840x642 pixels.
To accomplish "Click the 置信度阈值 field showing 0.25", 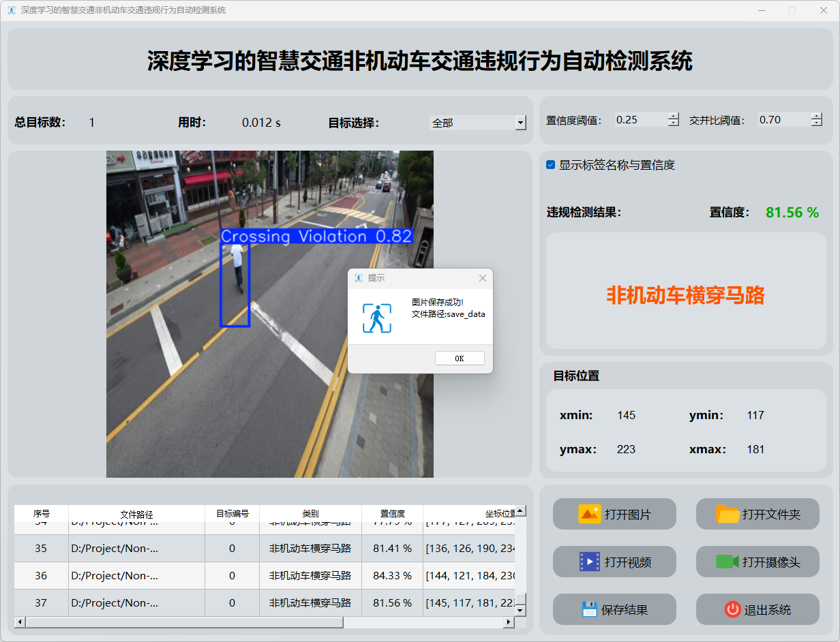I will tap(641, 120).
